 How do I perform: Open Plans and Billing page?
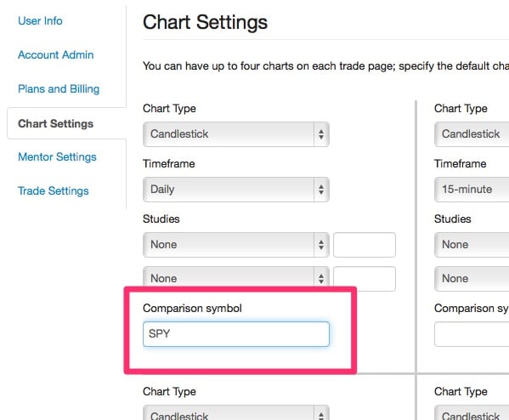(59, 88)
